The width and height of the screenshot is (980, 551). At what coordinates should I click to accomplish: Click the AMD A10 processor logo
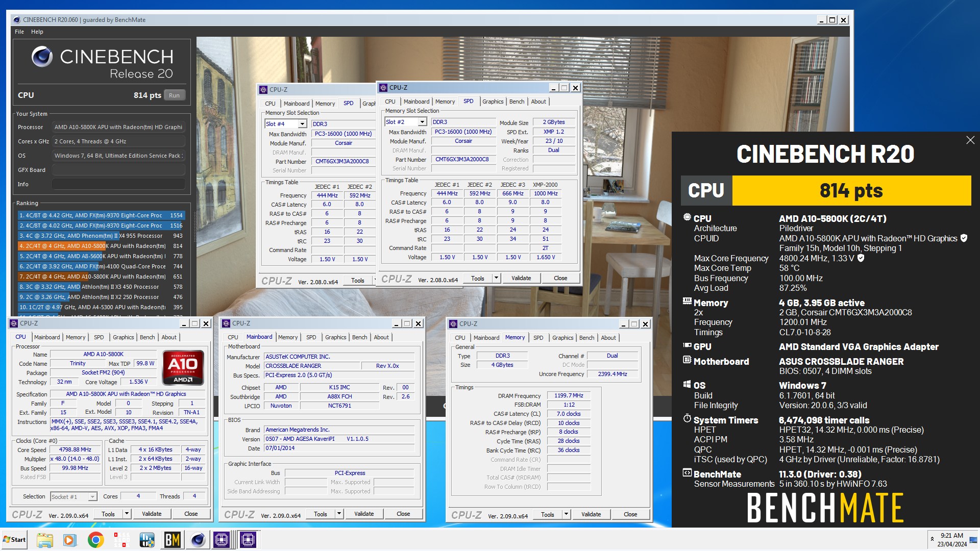tap(183, 367)
